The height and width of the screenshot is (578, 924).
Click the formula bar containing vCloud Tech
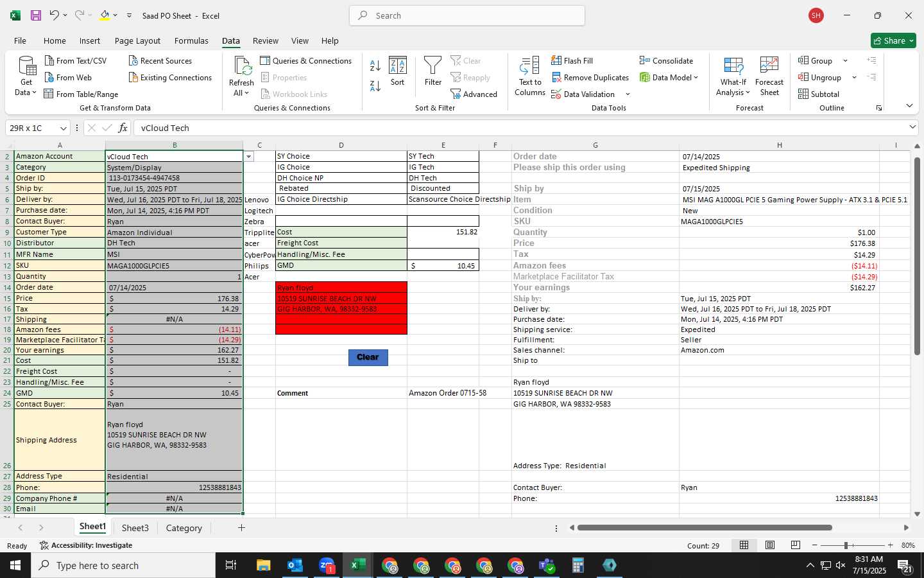tap(520, 128)
